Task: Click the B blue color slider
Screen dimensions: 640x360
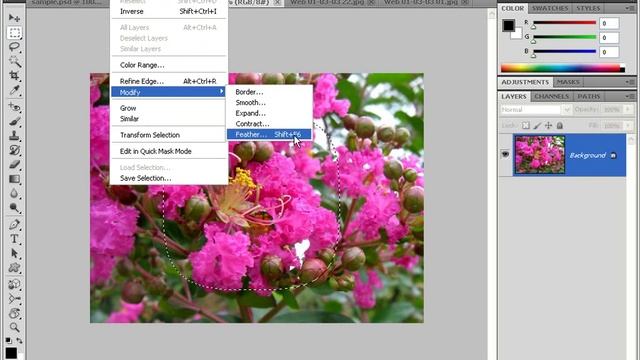Action: click(x=564, y=51)
